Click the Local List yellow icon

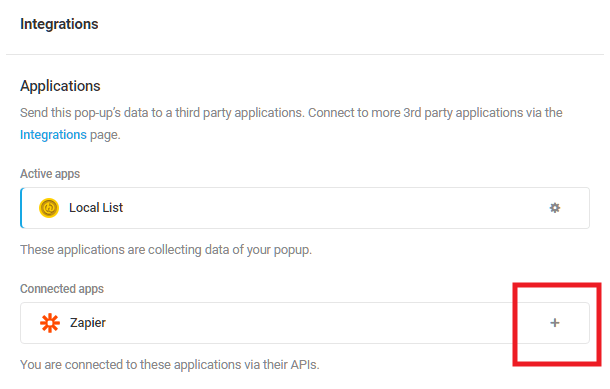49,208
